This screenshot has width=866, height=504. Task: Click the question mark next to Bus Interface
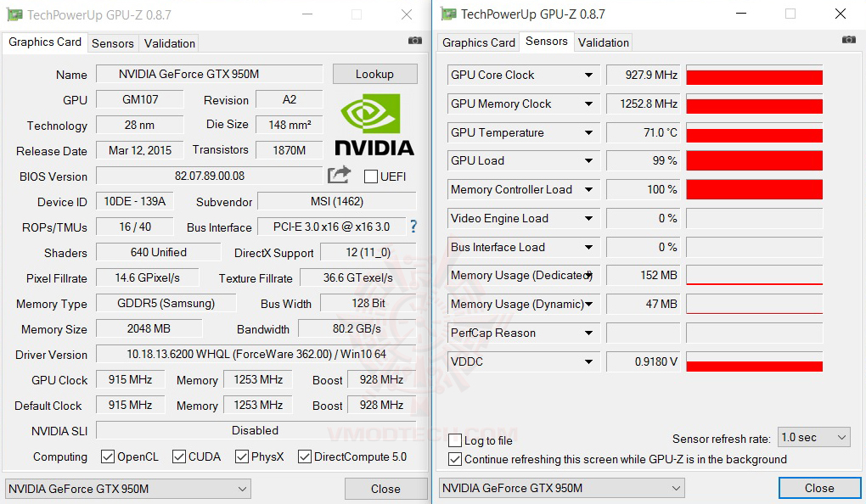[x=413, y=227]
